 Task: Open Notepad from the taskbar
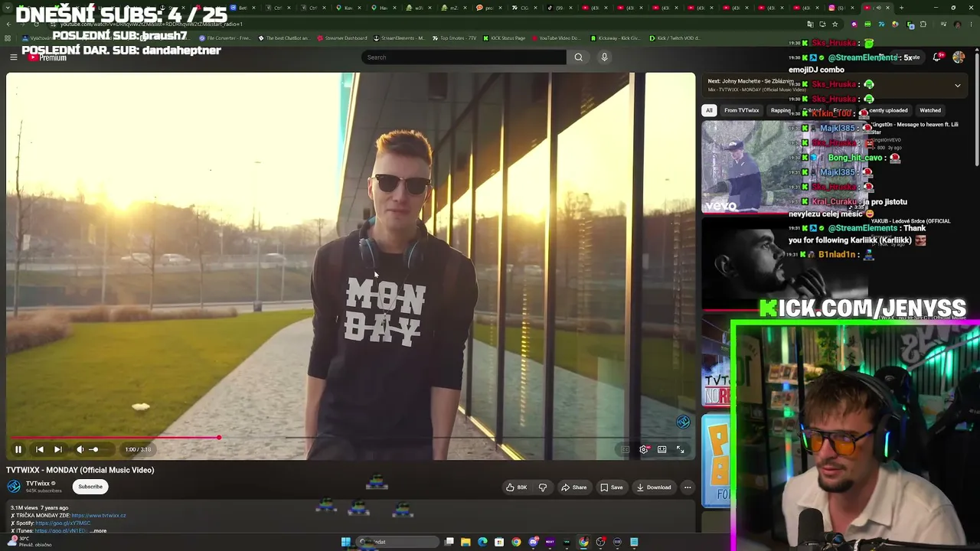tap(634, 542)
